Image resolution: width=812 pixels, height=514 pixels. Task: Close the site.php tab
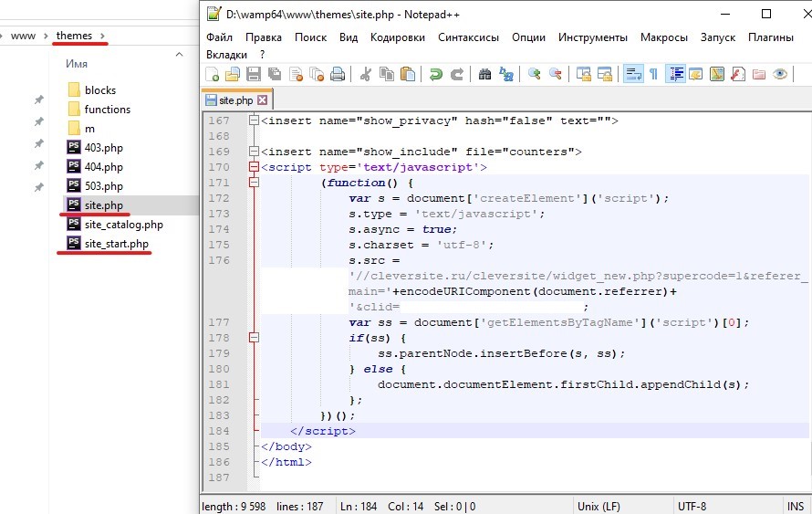click(263, 100)
